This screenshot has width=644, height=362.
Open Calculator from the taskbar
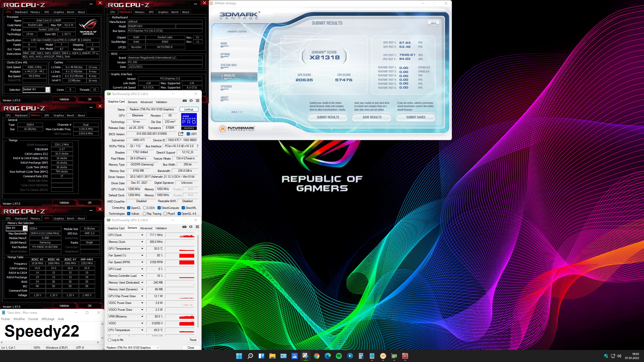point(361,356)
